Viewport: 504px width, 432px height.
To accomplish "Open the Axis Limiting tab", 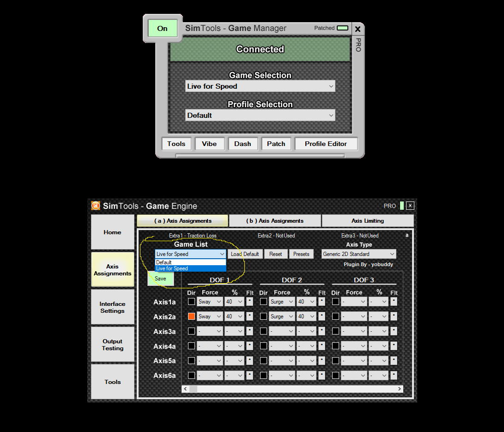I will point(367,221).
